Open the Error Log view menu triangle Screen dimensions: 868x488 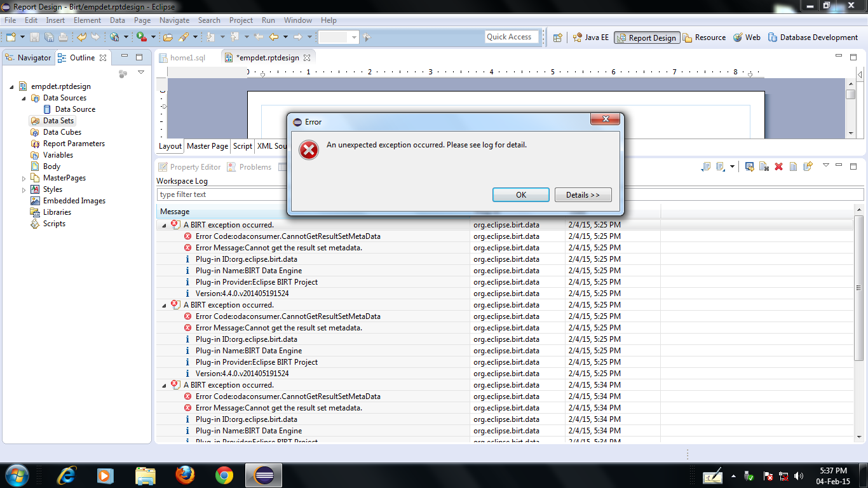pos(825,166)
